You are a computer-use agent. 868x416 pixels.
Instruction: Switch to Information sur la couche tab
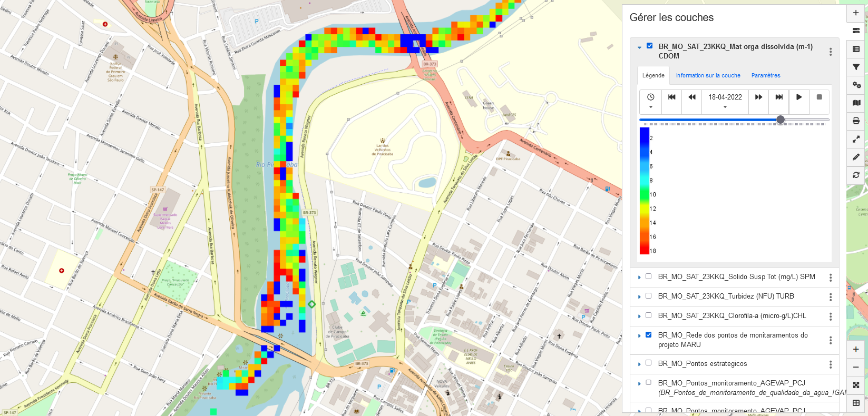pos(708,75)
